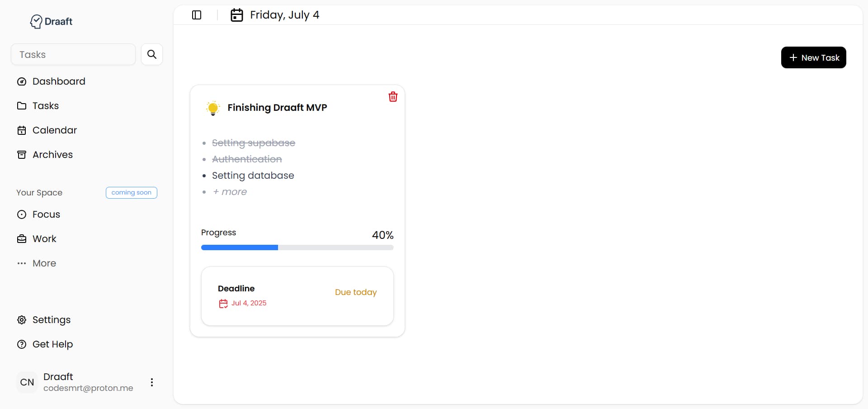Image resolution: width=868 pixels, height=409 pixels.
Task: Switch to the Calendar section
Action: click(55, 130)
